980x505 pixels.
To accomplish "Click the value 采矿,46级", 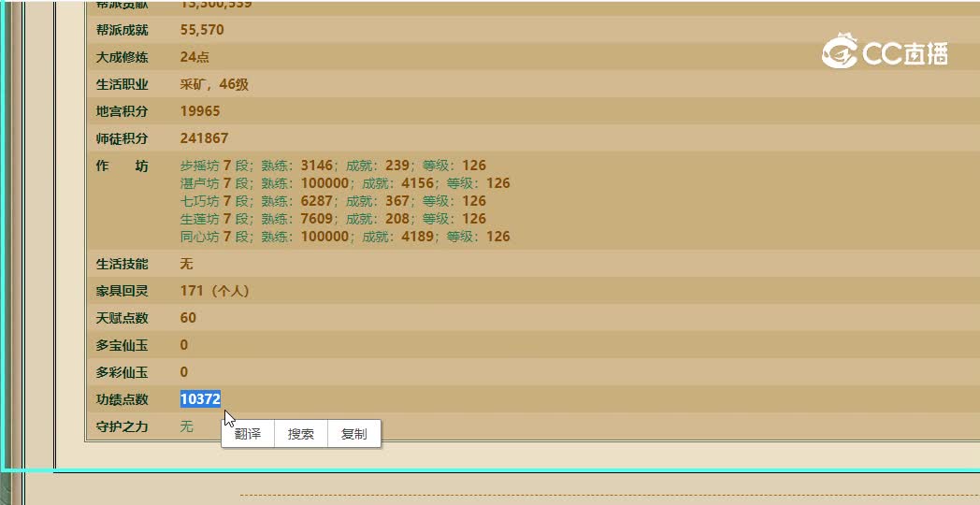I will click(x=214, y=84).
